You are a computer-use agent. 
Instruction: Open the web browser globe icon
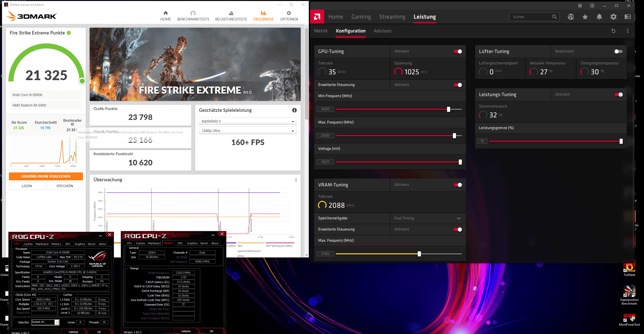point(571,17)
